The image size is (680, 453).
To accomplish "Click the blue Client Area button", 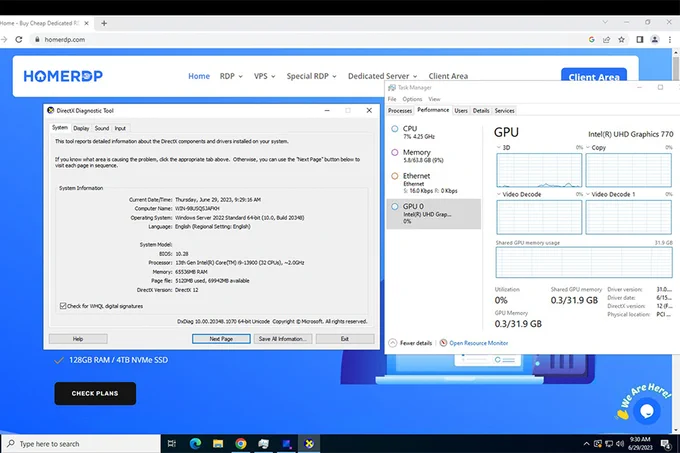I will 594,75.
